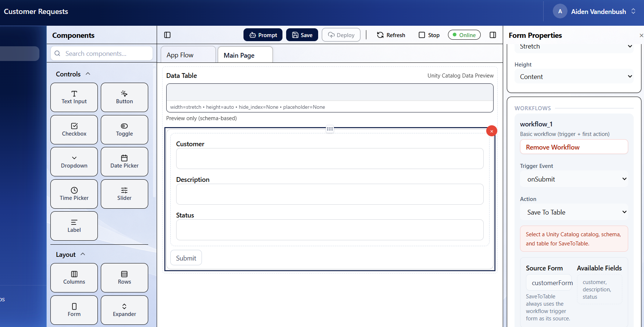Add a Text Input component
The width and height of the screenshot is (644, 327).
(74, 97)
